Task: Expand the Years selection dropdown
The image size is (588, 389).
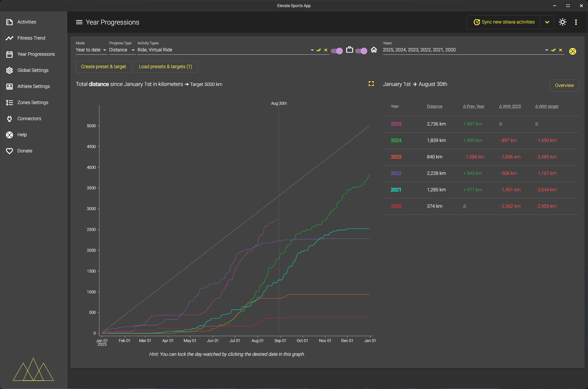Action: tap(547, 50)
